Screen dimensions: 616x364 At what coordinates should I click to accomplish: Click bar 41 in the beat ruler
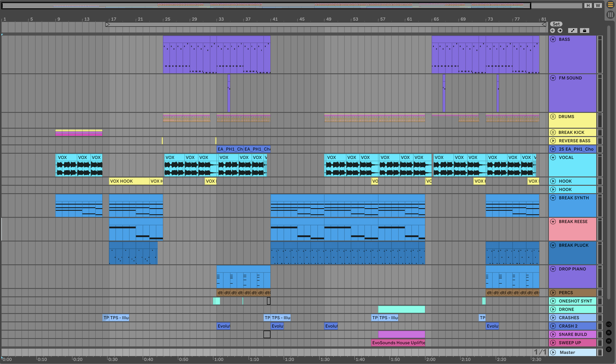click(275, 19)
